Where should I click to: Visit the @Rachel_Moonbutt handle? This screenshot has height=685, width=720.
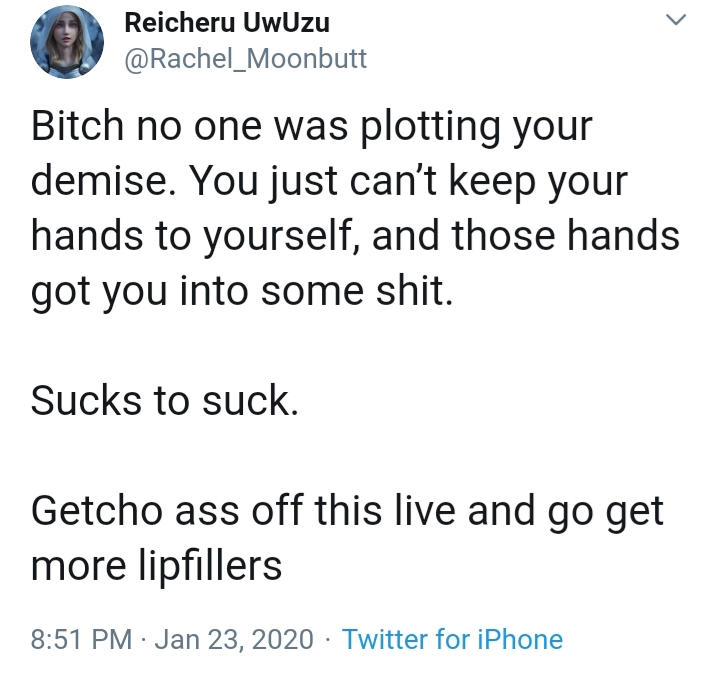[x=245, y=59]
